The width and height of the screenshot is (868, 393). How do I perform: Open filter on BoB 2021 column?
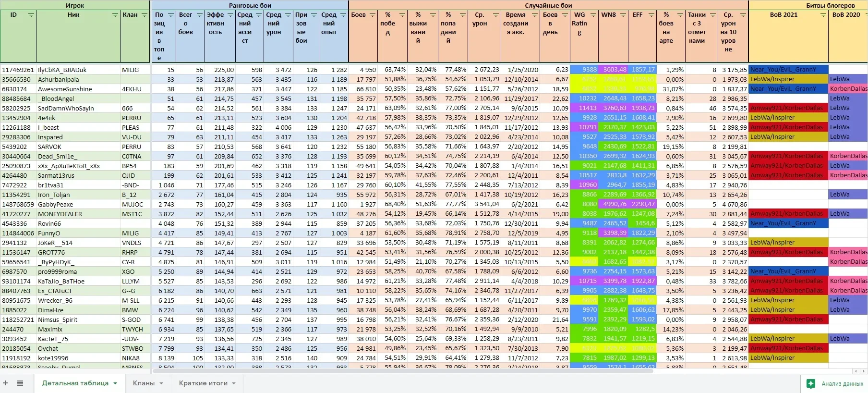pos(823,15)
